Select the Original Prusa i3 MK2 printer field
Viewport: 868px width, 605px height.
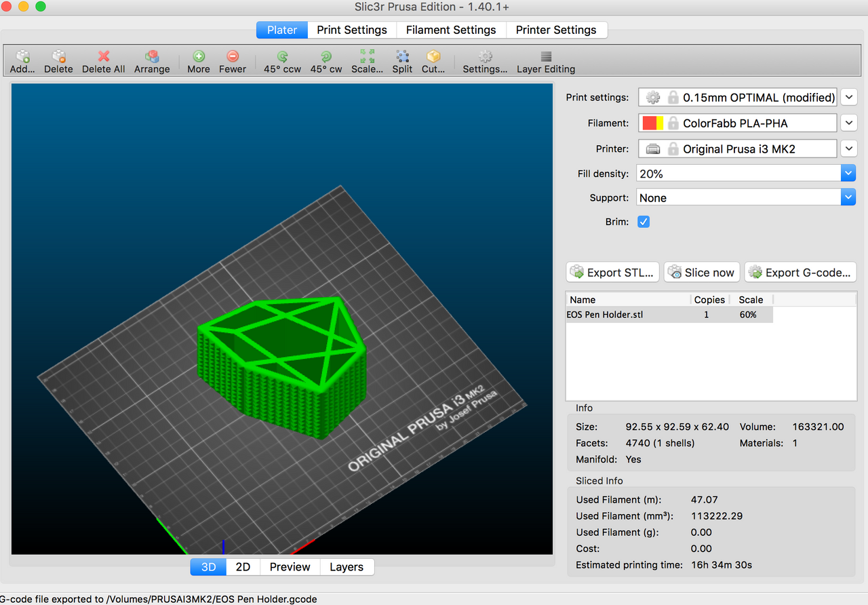click(737, 149)
